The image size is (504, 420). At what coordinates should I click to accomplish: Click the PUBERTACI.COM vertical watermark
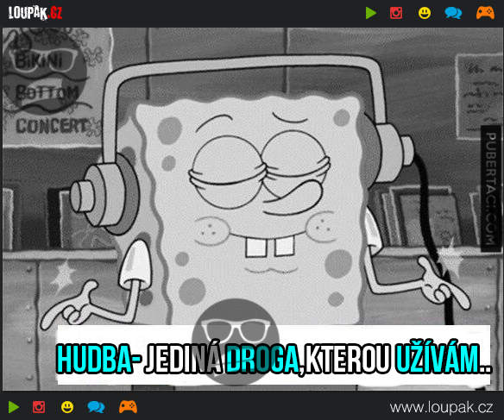(x=490, y=189)
